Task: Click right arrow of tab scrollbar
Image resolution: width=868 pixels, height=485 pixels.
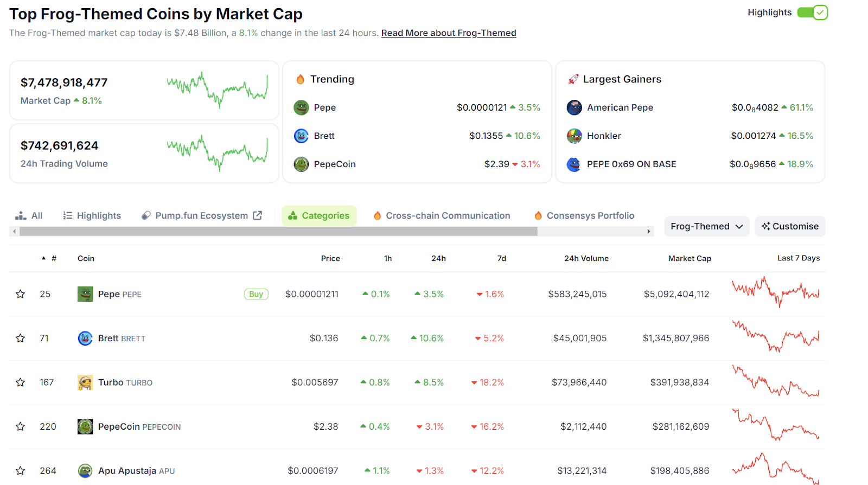Action: (x=649, y=231)
